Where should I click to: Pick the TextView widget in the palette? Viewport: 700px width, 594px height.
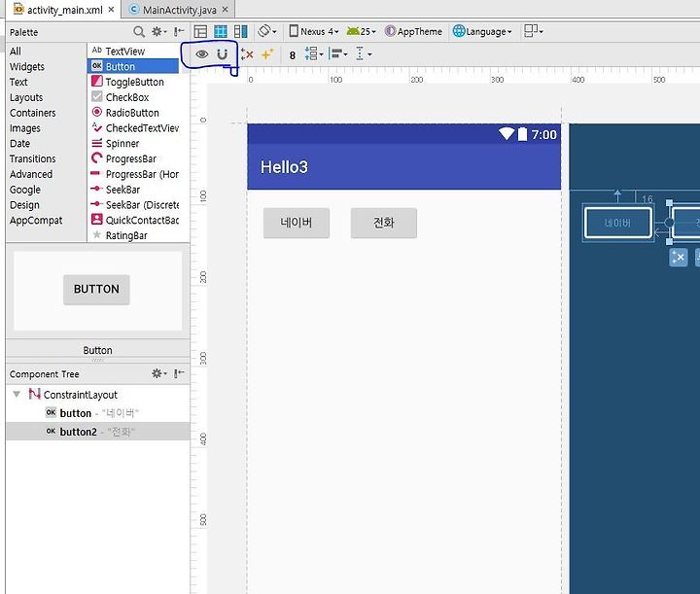pos(133,51)
